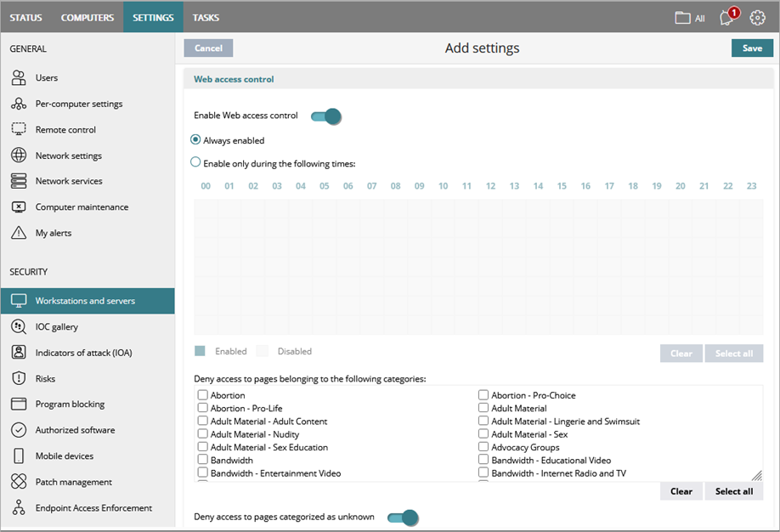Select Enable only during the following times

point(195,163)
